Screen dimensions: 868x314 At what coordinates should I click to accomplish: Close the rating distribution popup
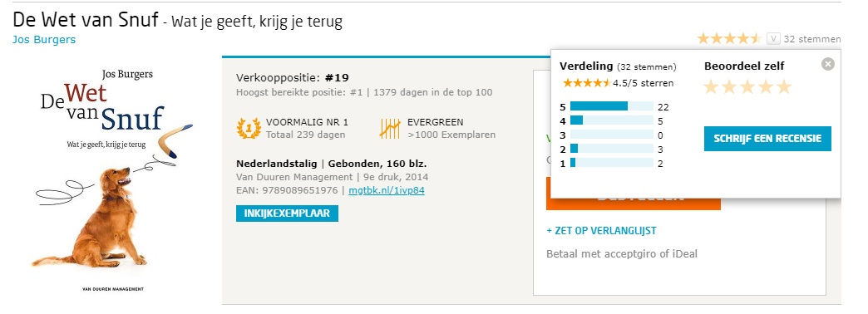[827, 65]
